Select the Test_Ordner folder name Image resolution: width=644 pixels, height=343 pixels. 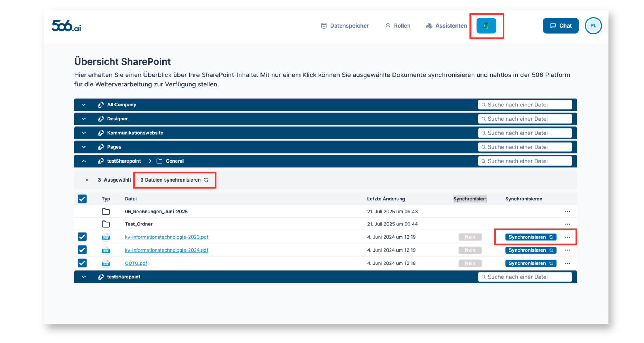(x=139, y=224)
